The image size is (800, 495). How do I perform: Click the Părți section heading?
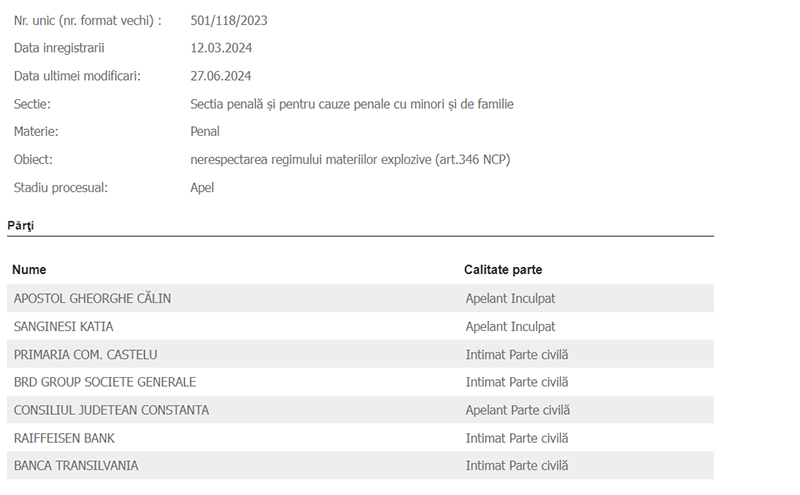click(20, 226)
